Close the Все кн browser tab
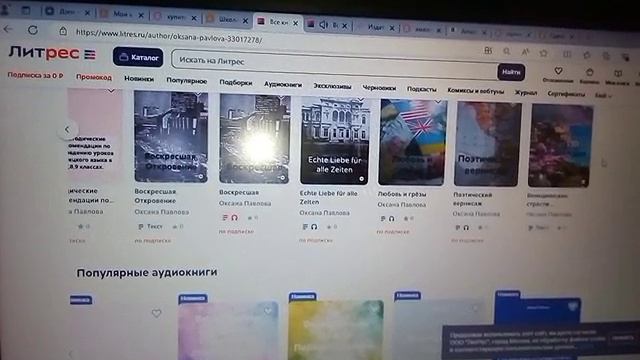This screenshot has height=360, width=640. pos(295,23)
